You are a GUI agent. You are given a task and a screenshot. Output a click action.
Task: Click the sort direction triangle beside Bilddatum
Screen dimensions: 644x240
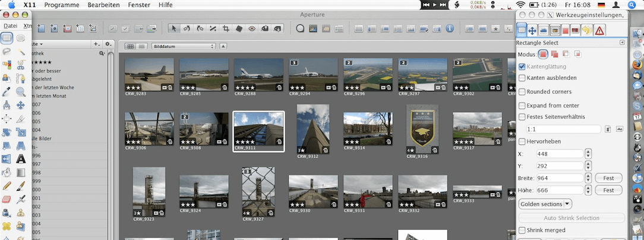coord(223,46)
